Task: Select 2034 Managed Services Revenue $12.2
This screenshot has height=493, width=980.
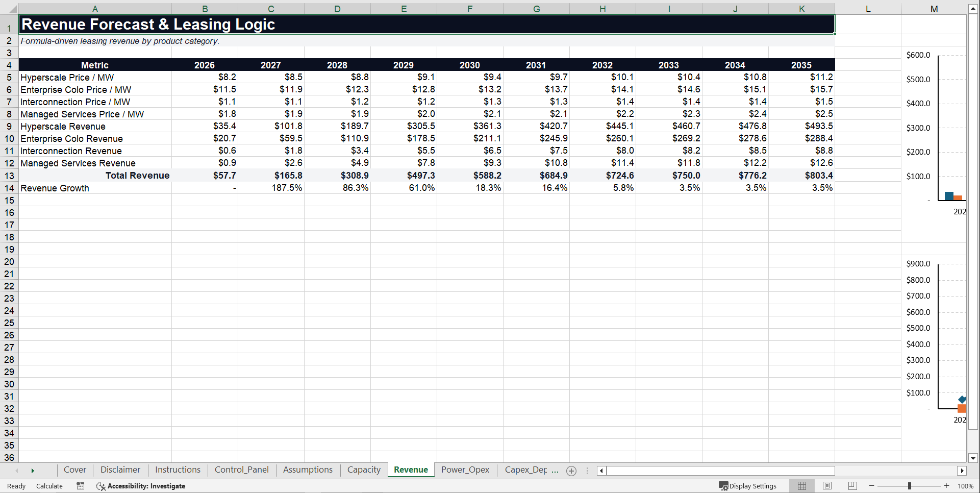Action: (x=735, y=163)
